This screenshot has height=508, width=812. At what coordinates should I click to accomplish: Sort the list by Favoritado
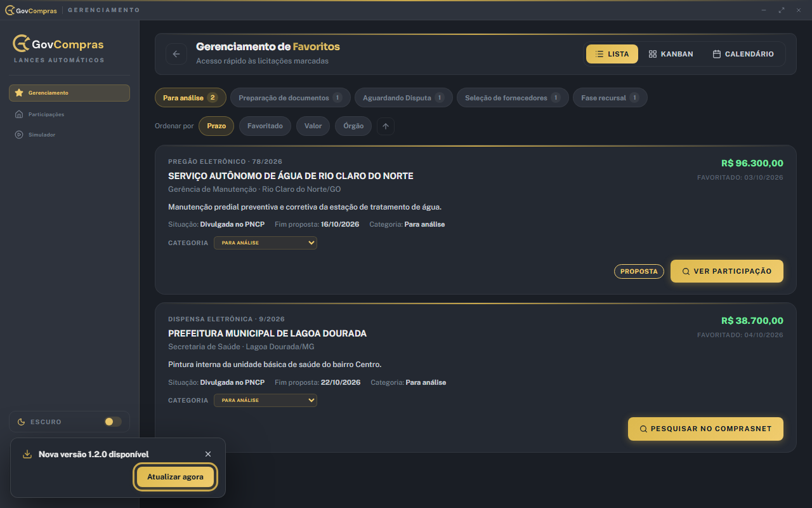pos(265,126)
